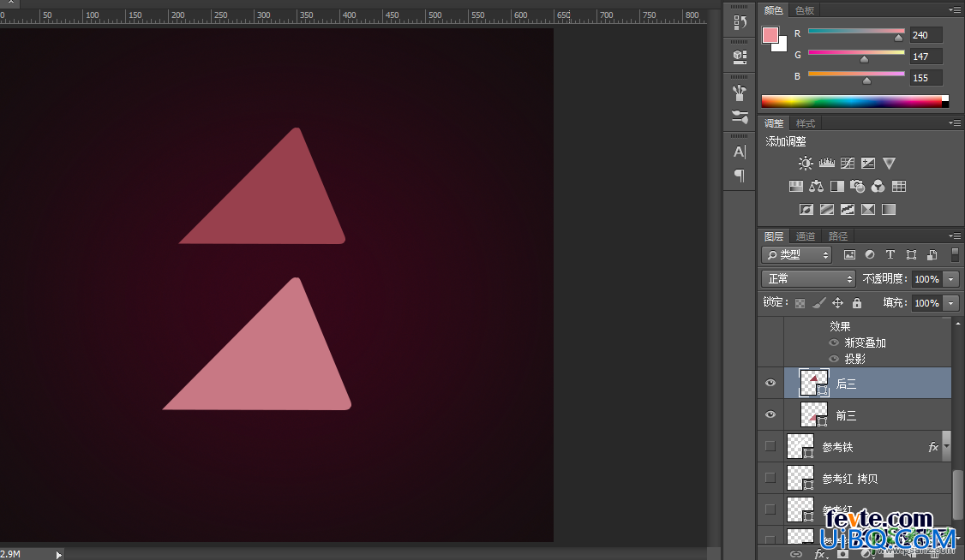This screenshot has height=560, width=965.
Task: Add a Gradient Map adjustment
Action: click(x=889, y=210)
